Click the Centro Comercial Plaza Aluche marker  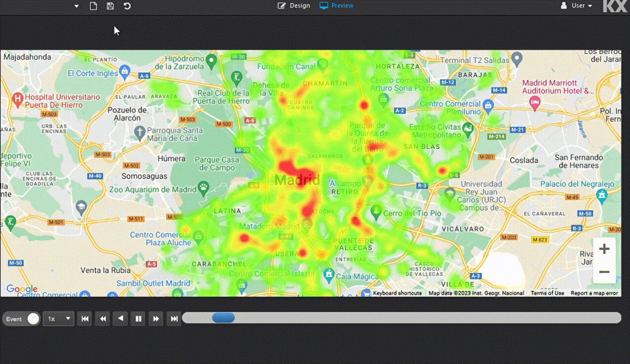198,237
